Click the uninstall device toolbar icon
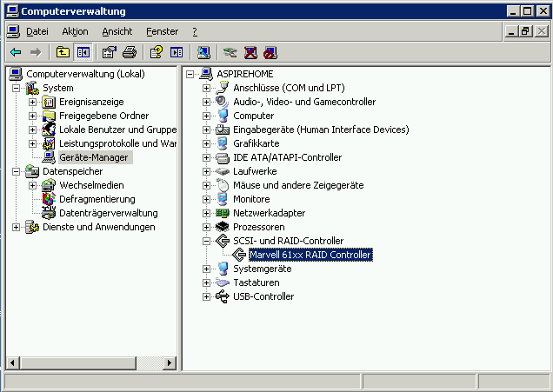The width and height of the screenshot is (553, 392). coord(250,52)
